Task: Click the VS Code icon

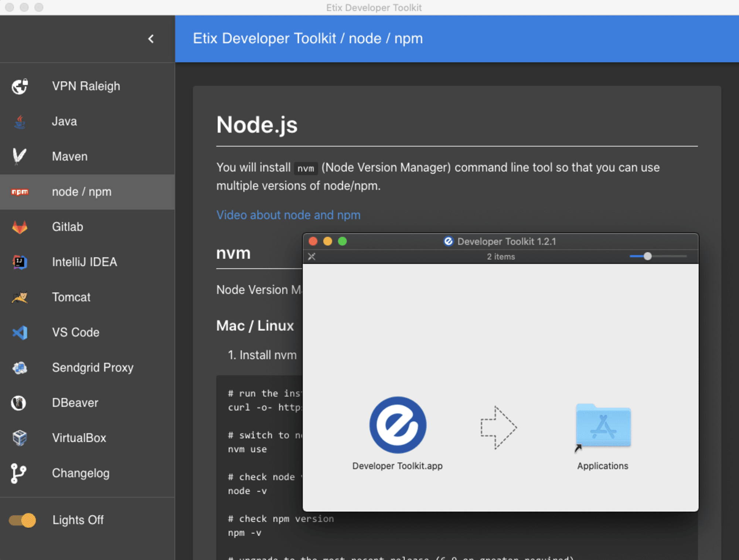Action: [20, 332]
